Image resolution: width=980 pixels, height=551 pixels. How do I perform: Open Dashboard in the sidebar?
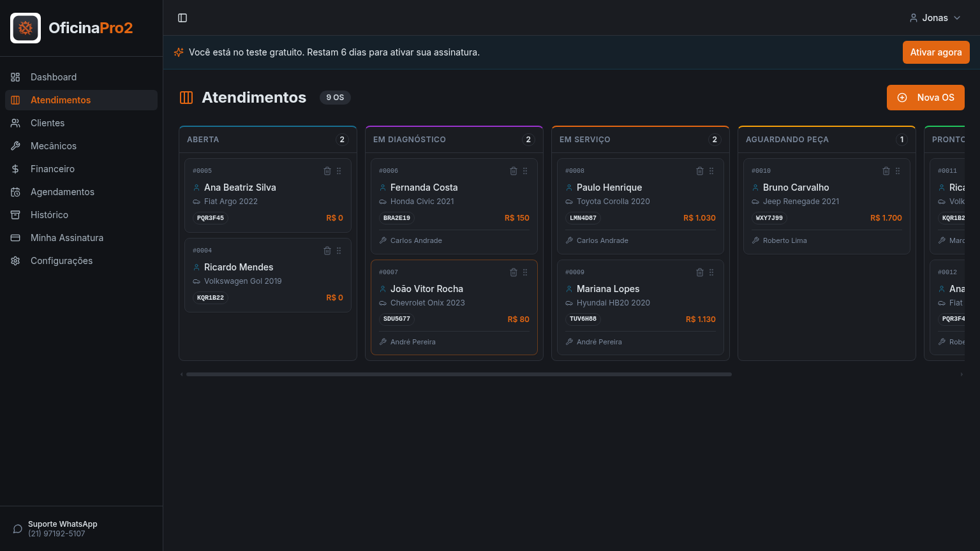(81, 77)
